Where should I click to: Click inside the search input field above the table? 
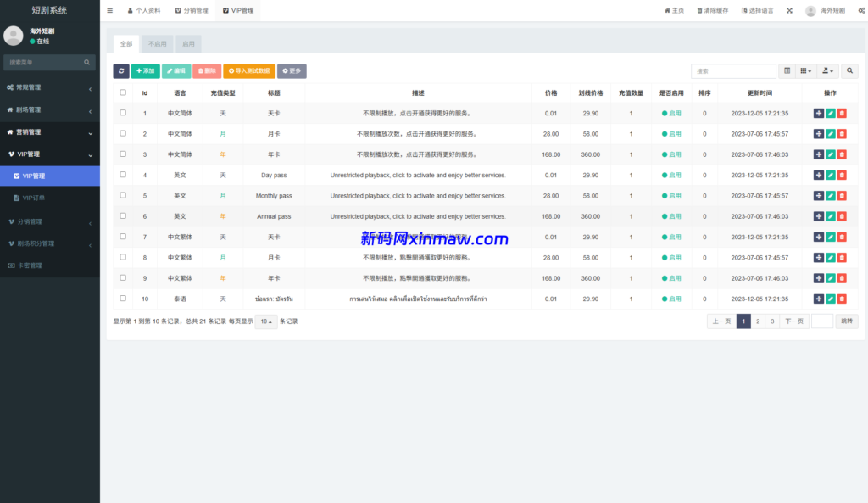(x=733, y=70)
